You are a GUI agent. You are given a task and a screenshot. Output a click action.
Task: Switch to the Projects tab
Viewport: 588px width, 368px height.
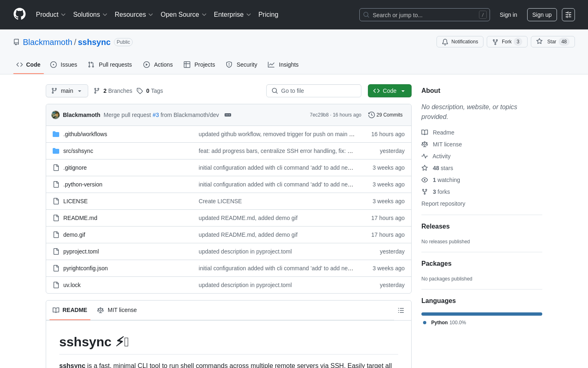coord(199,65)
